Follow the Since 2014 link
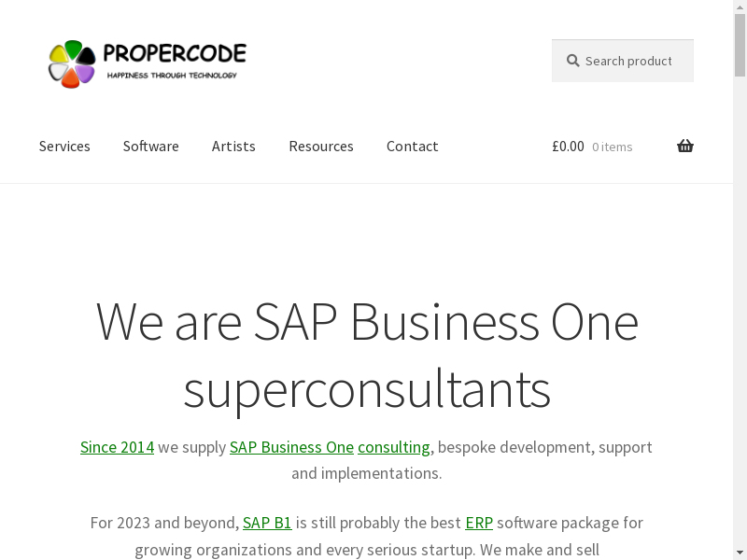The height and width of the screenshot is (560, 747). [117, 447]
